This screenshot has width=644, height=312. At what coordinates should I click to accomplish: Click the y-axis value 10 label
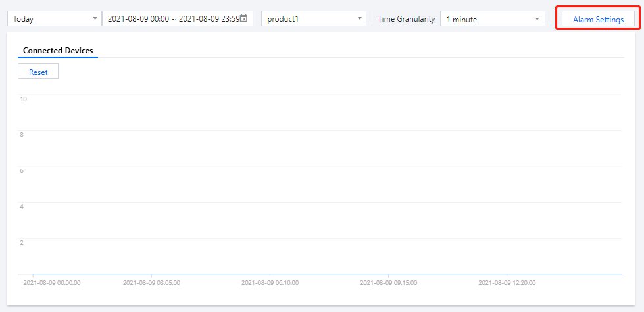pyautogui.click(x=23, y=99)
